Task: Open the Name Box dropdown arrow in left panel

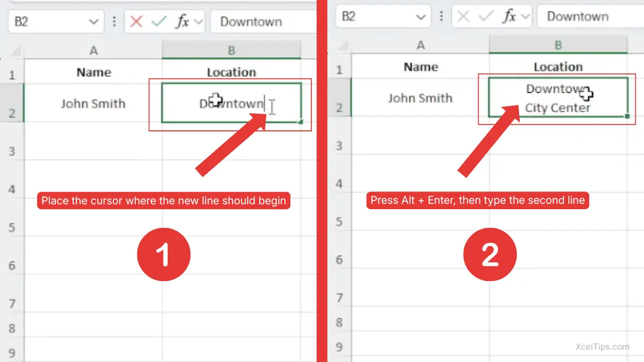Action: pos(93,22)
